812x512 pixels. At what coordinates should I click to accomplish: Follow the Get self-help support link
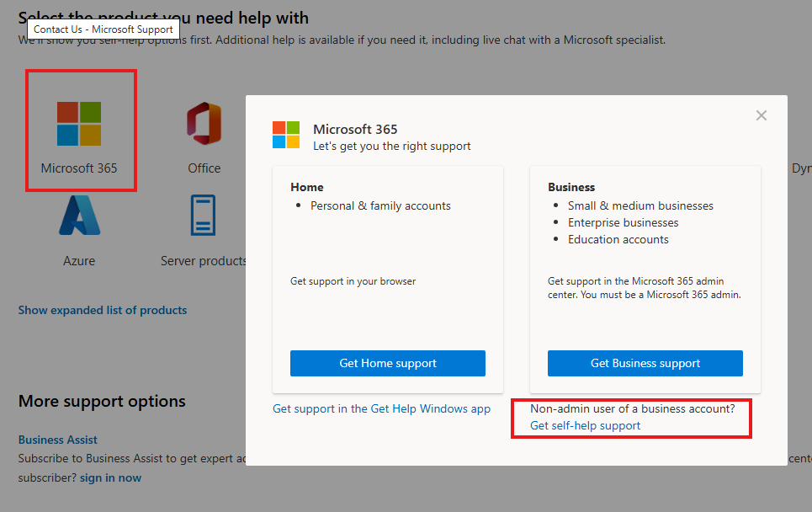click(585, 425)
